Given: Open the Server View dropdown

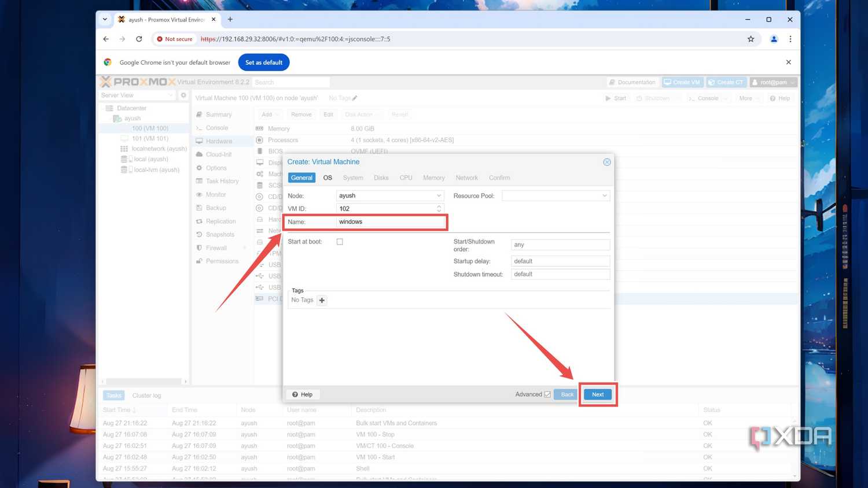Looking at the screenshot, I should (137, 95).
